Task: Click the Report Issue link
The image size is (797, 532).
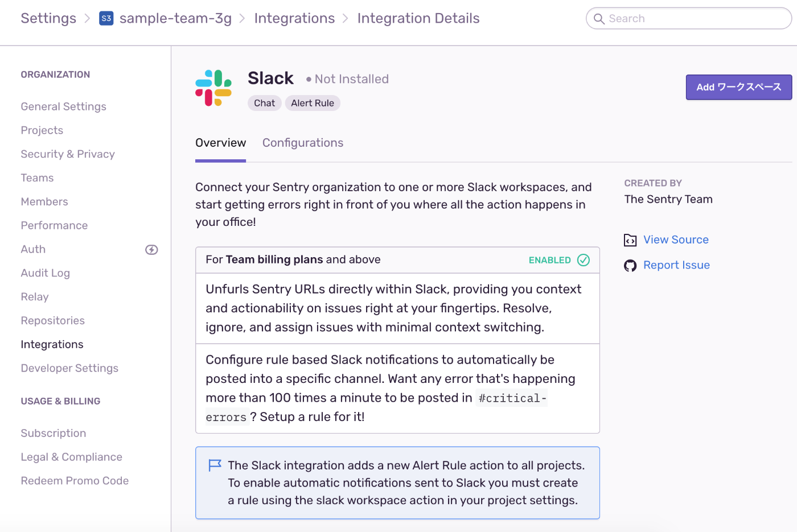Action: [x=676, y=265]
